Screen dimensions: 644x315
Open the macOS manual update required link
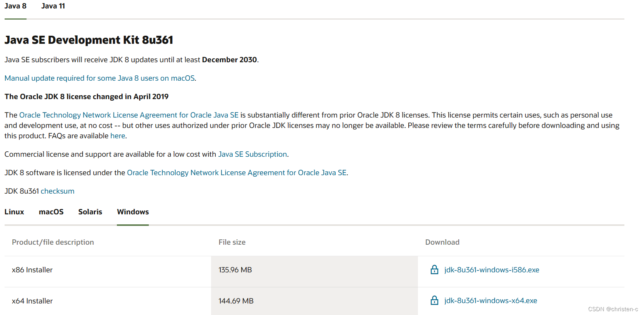[x=100, y=78]
